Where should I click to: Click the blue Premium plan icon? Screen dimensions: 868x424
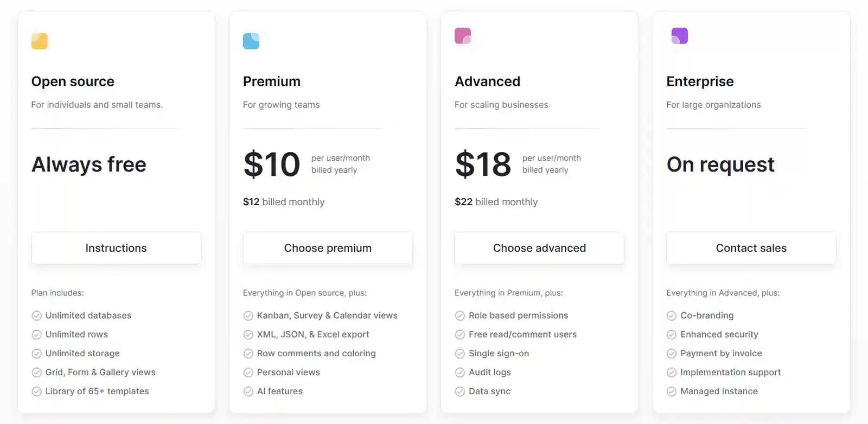click(x=251, y=41)
